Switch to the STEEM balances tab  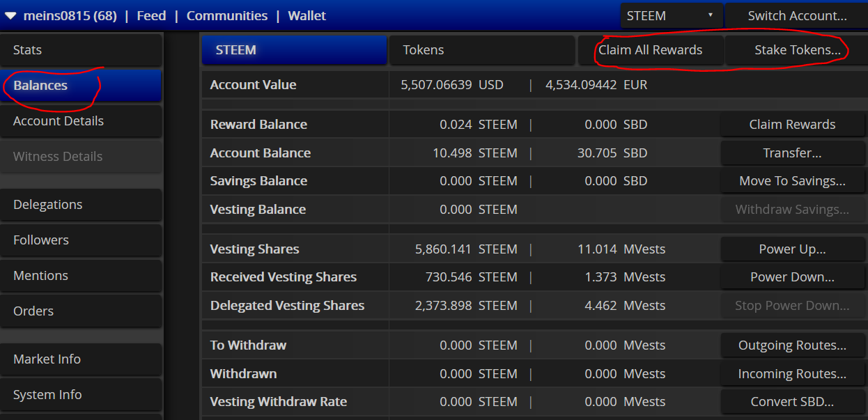pyautogui.click(x=294, y=50)
